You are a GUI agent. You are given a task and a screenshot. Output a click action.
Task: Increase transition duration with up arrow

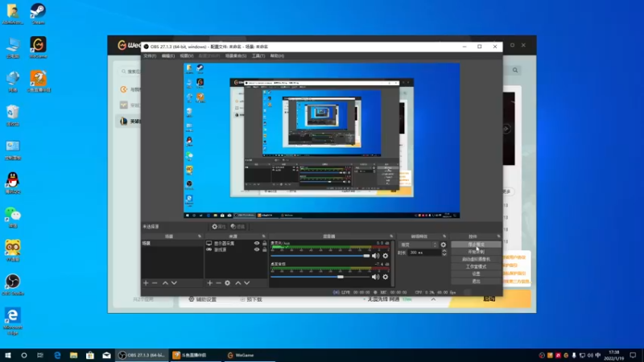click(x=444, y=251)
